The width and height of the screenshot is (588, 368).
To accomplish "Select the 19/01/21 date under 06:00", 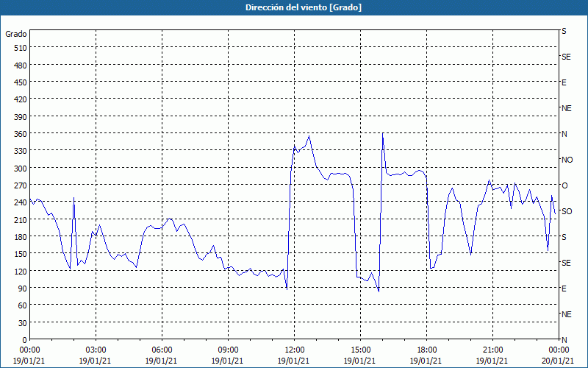I will (x=162, y=361).
